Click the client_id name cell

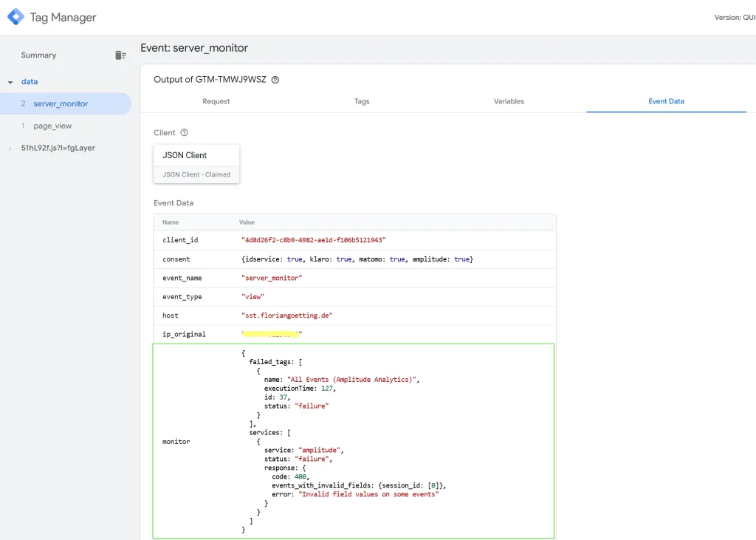180,240
